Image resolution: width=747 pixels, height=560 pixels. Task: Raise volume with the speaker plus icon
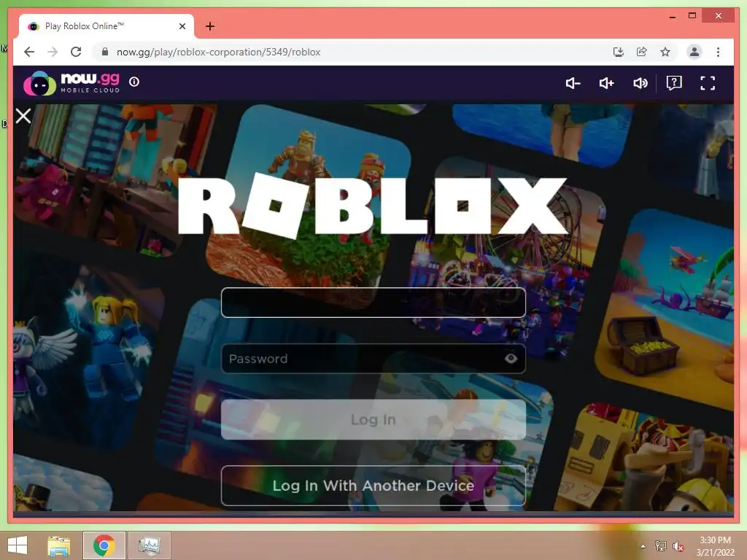(606, 83)
